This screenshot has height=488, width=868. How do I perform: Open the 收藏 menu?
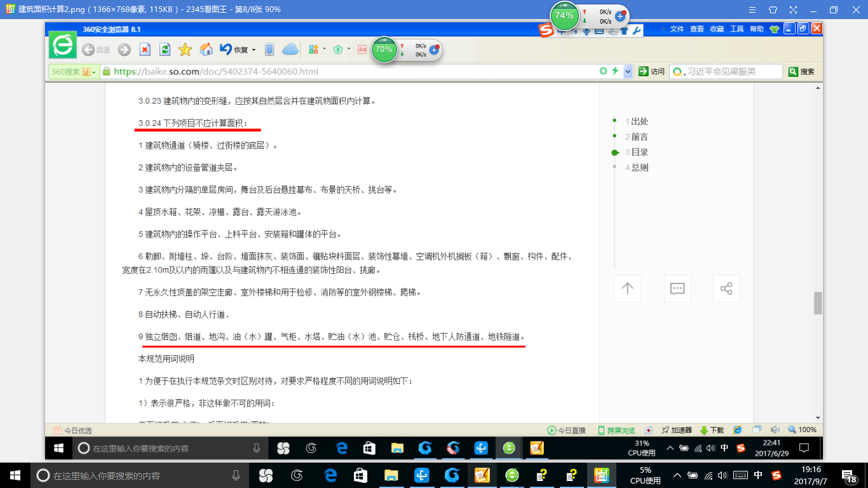717,29
